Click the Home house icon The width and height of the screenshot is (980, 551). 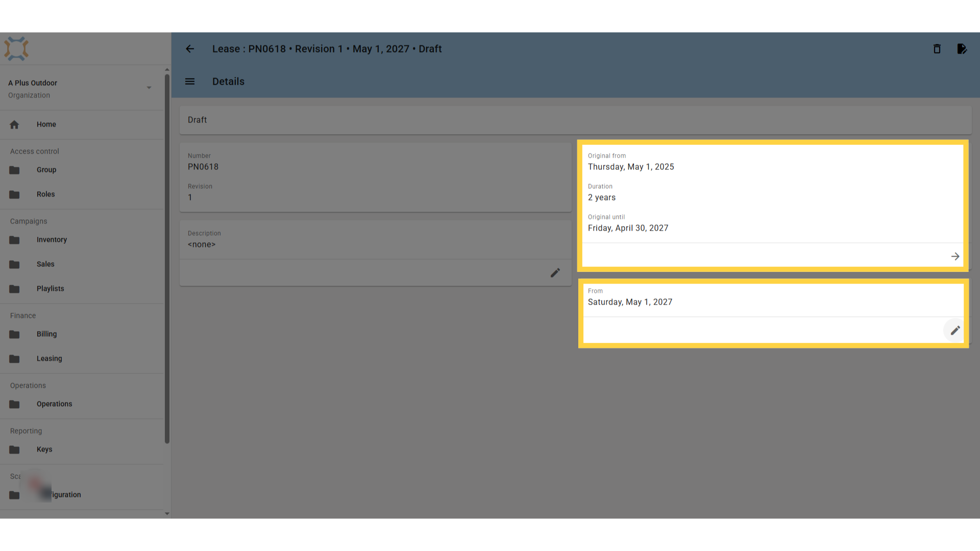tap(14, 124)
